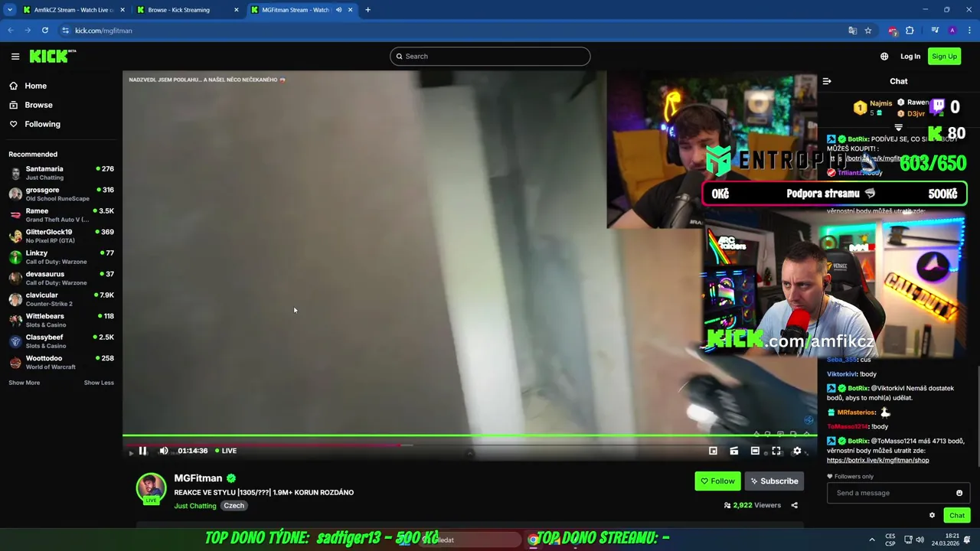
Task: Open a new browser tab
Action: [x=367, y=10]
